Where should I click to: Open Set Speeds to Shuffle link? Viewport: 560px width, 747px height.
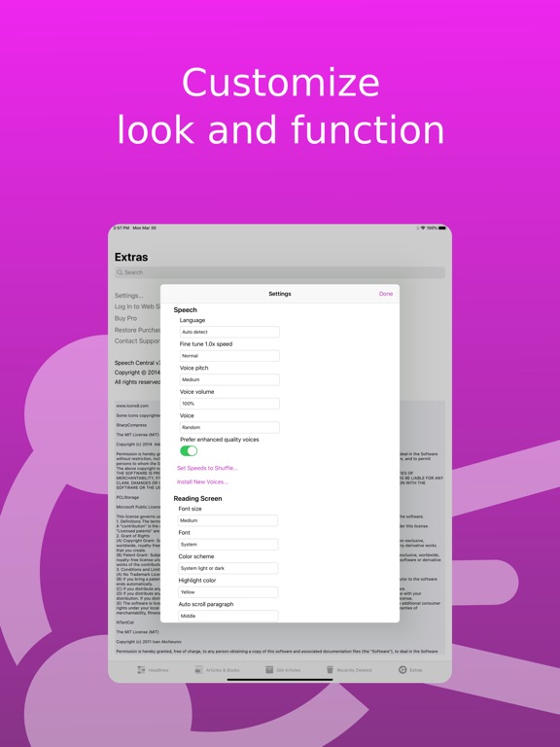click(x=207, y=468)
